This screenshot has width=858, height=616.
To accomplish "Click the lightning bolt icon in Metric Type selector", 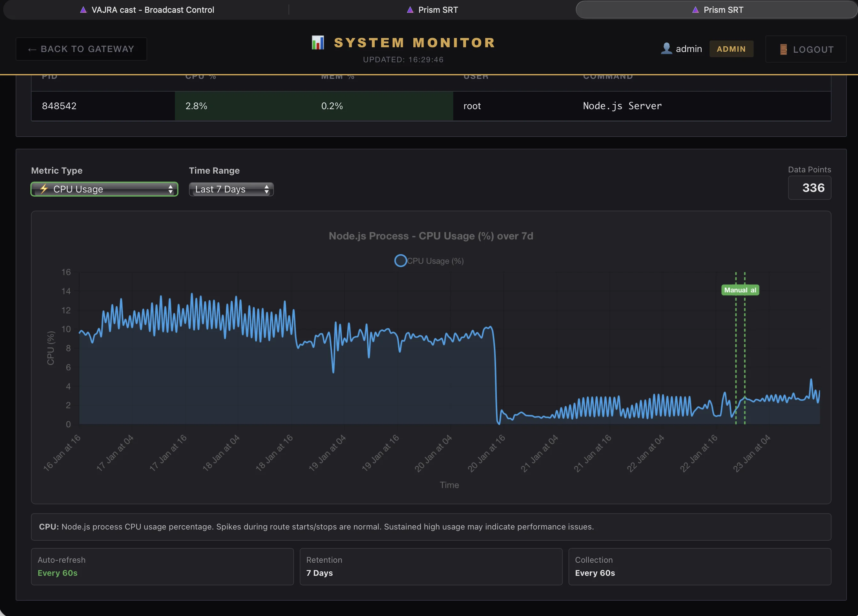I will pos(43,189).
